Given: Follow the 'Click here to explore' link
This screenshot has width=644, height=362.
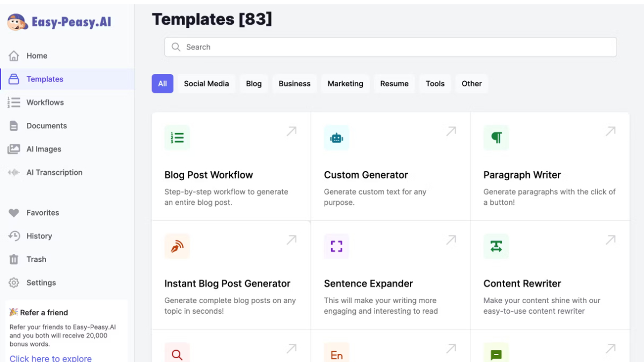Looking at the screenshot, I should (x=50, y=358).
